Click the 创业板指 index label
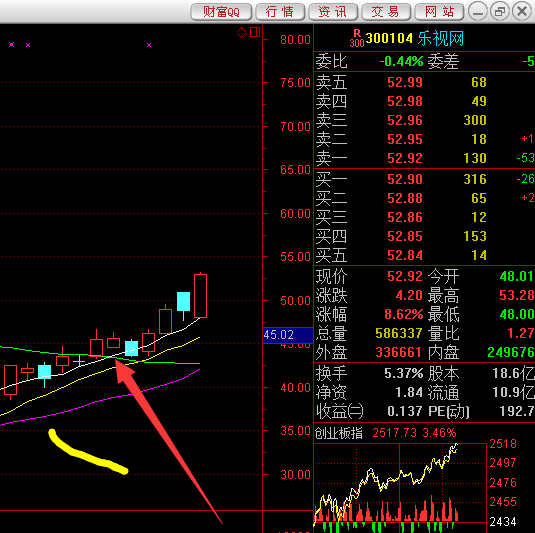This screenshot has height=533, width=535. (x=338, y=433)
